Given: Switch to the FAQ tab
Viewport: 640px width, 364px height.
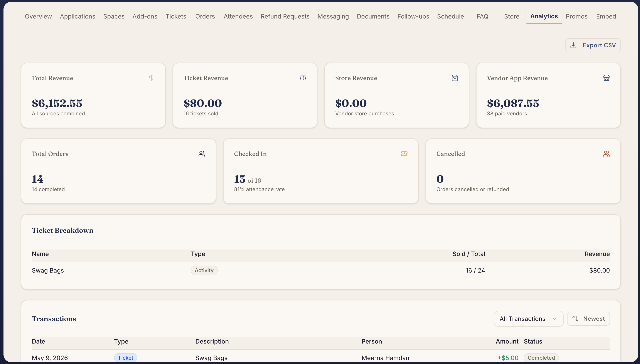Looking at the screenshot, I should pyautogui.click(x=482, y=17).
